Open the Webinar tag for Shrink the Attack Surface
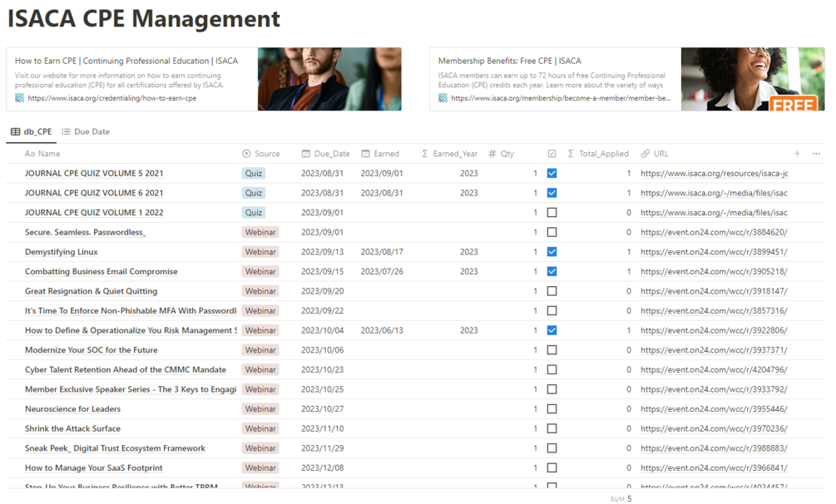This screenshot has width=836, height=504. click(x=260, y=428)
